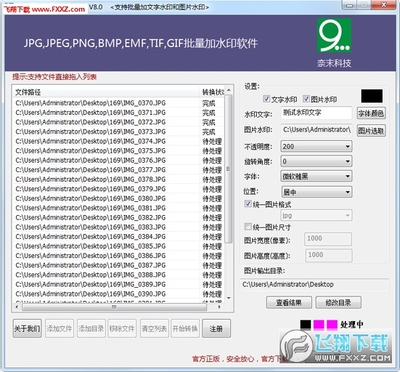Open the 旋转角度 dropdown showing 0

316,161
